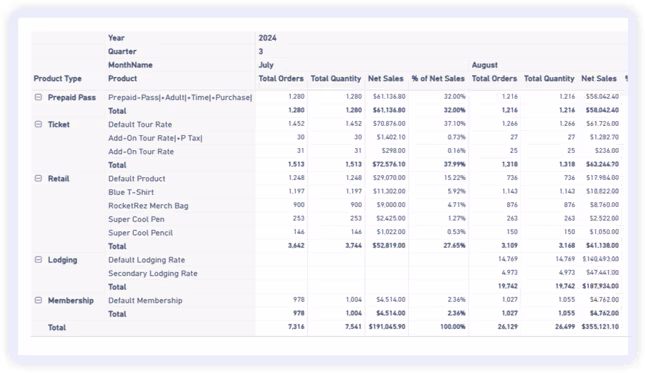Select the Blue T-Shirt product row
Image resolution: width=646 pixels, height=373 pixels.
[131, 192]
